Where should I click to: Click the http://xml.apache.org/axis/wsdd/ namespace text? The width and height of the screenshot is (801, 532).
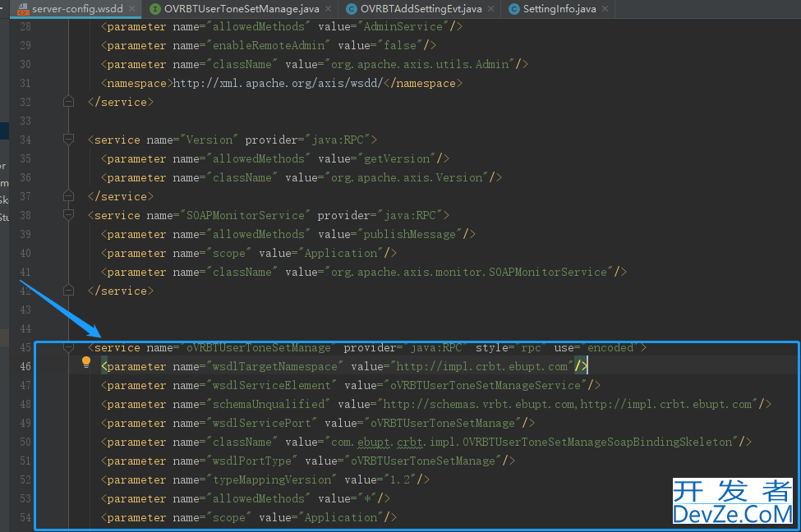click(x=278, y=83)
